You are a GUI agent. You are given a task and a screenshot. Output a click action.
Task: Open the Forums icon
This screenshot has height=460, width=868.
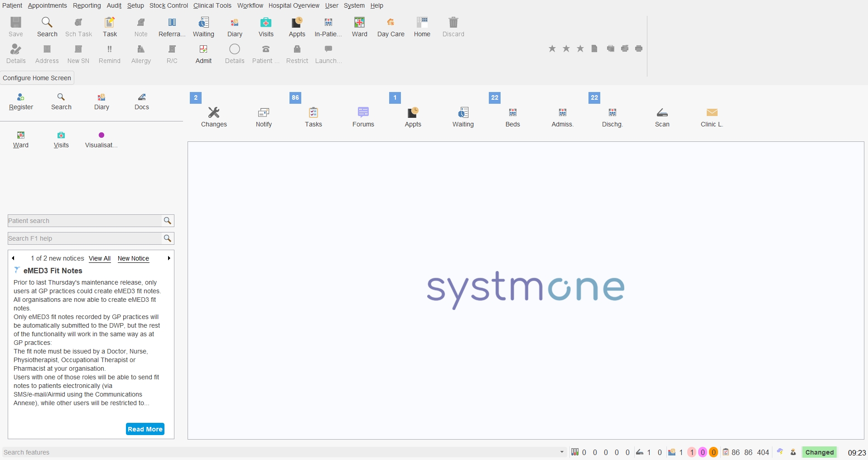[363, 117]
